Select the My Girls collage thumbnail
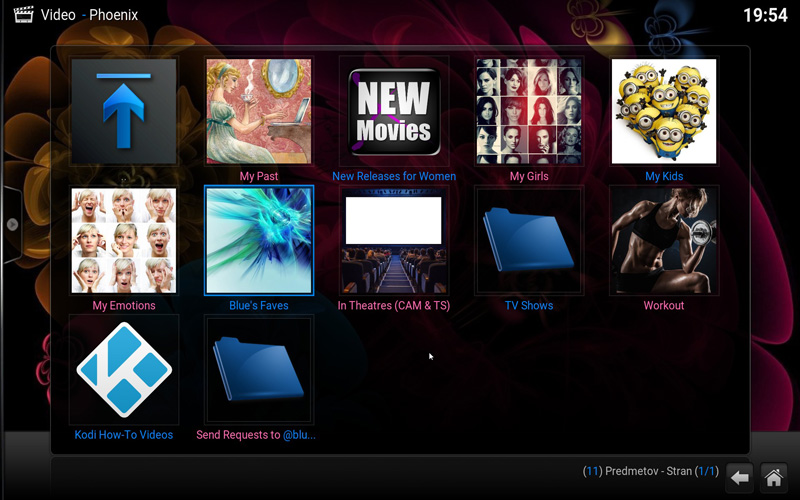Image resolution: width=800 pixels, height=500 pixels. (x=529, y=111)
